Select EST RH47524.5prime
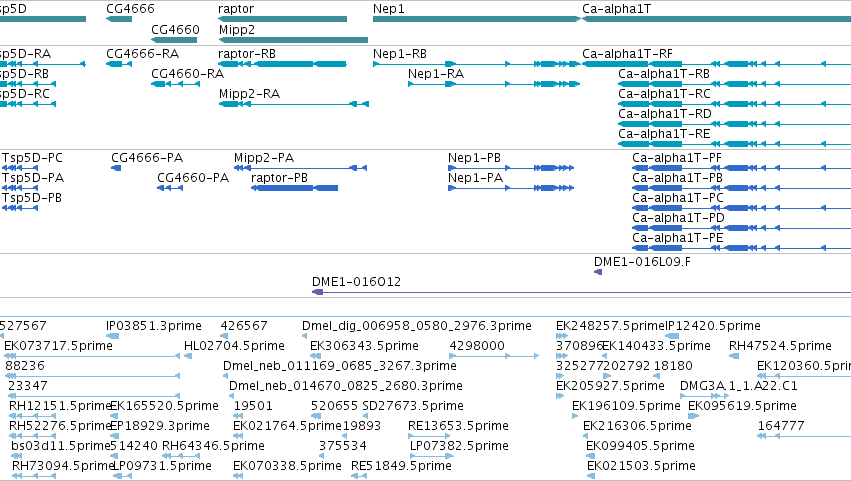The width and height of the screenshot is (851, 481). point(780,346)
